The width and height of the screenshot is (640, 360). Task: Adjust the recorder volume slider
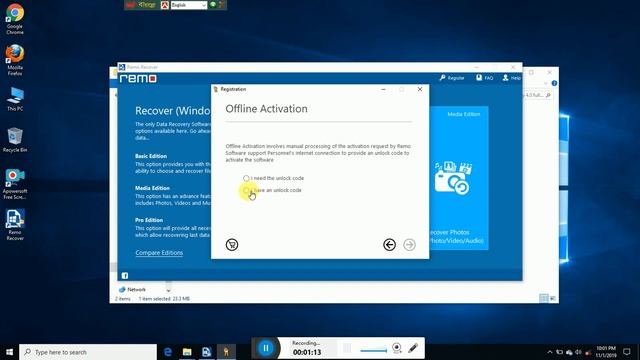pos(373,350)
